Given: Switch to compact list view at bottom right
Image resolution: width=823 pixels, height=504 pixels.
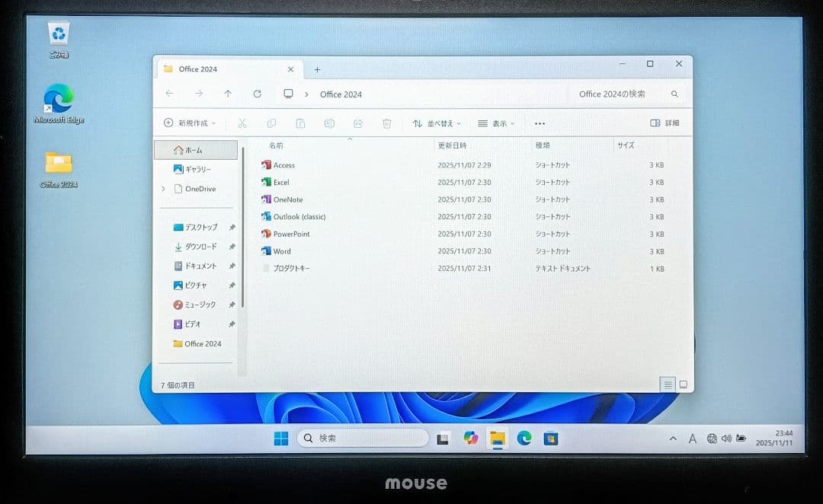Looking at the screenshot, I should click(x=668, y=385).
